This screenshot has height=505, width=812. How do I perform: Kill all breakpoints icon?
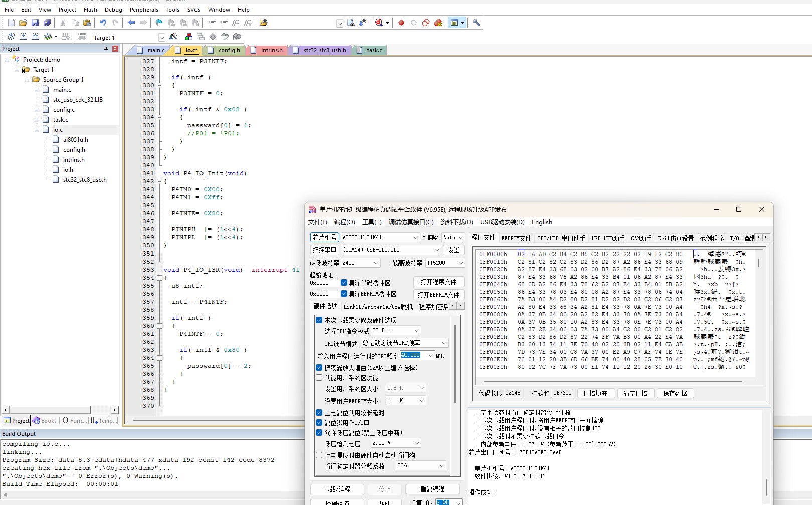(438, 23)
